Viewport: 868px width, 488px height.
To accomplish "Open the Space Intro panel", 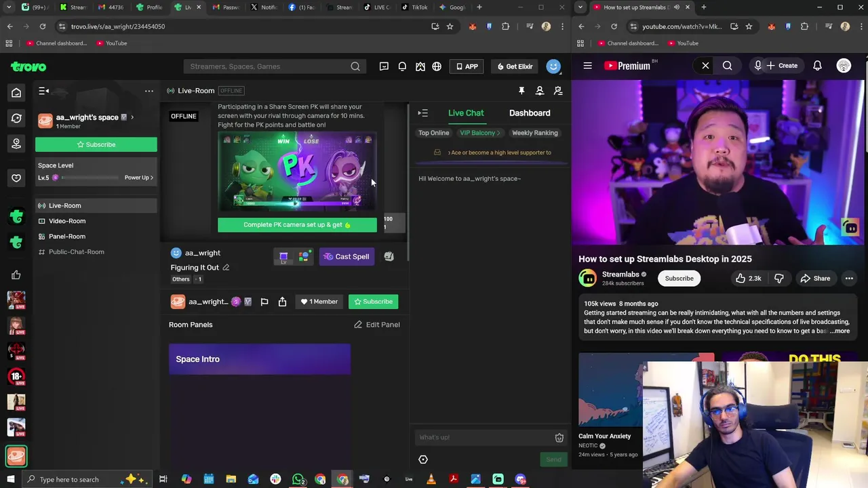I will point(260,359).
